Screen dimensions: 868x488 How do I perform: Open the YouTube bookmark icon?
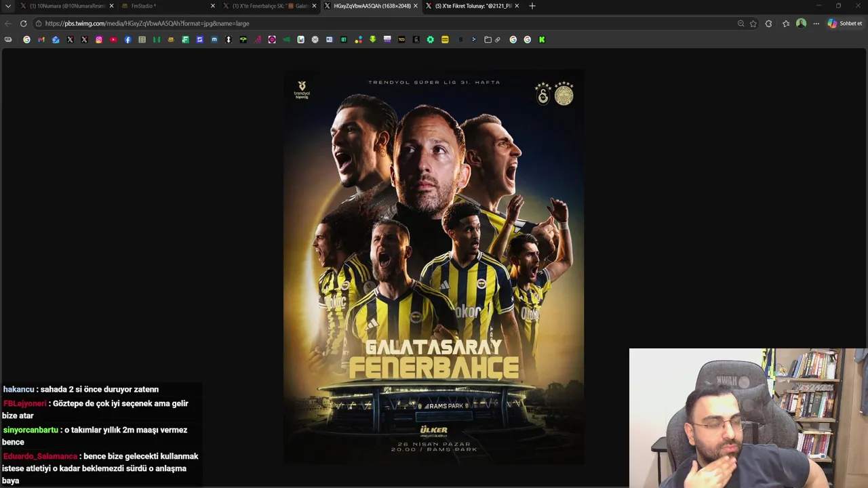tap(113, 39)
